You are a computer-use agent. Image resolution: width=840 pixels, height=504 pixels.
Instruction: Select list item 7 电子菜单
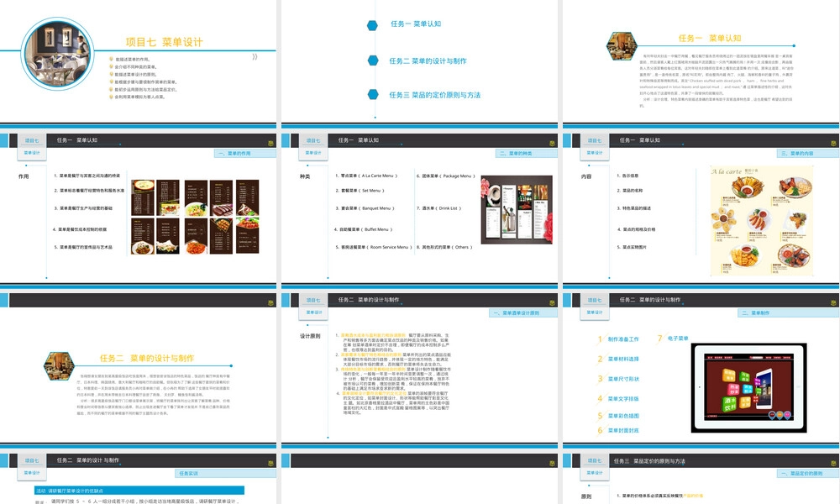pos(673,339)
